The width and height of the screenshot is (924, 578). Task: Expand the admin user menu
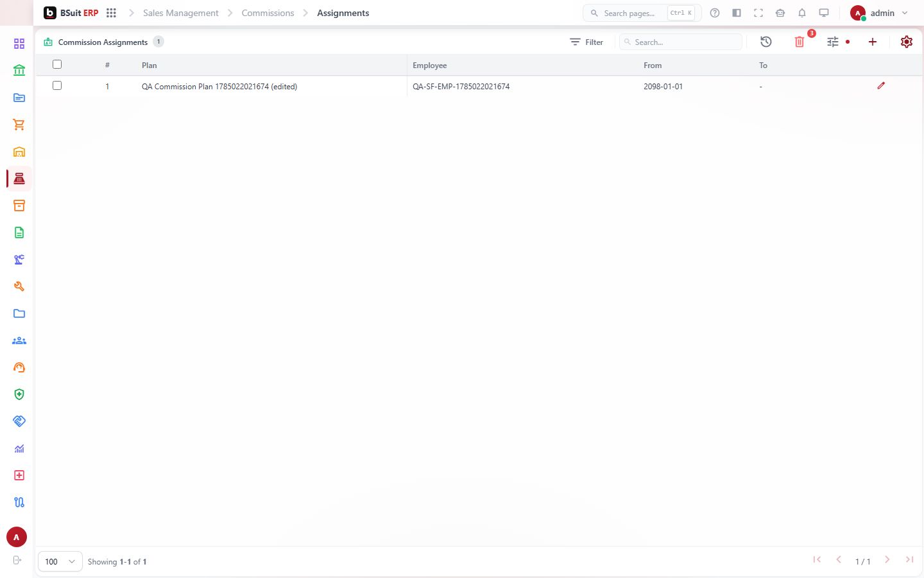(x=879, y=13)
